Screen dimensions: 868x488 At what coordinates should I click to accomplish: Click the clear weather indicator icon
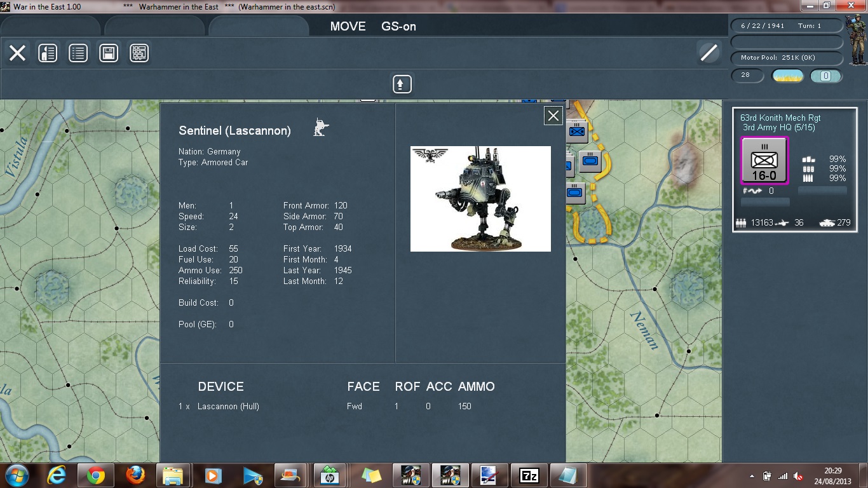coord(787,76)
